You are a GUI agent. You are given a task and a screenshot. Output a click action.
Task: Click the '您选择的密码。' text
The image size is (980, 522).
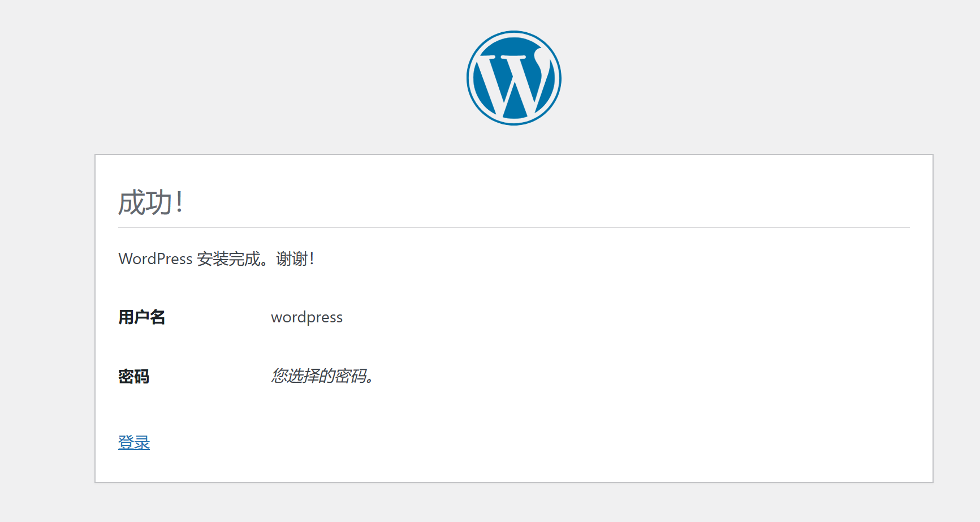[x=322, y=376]
